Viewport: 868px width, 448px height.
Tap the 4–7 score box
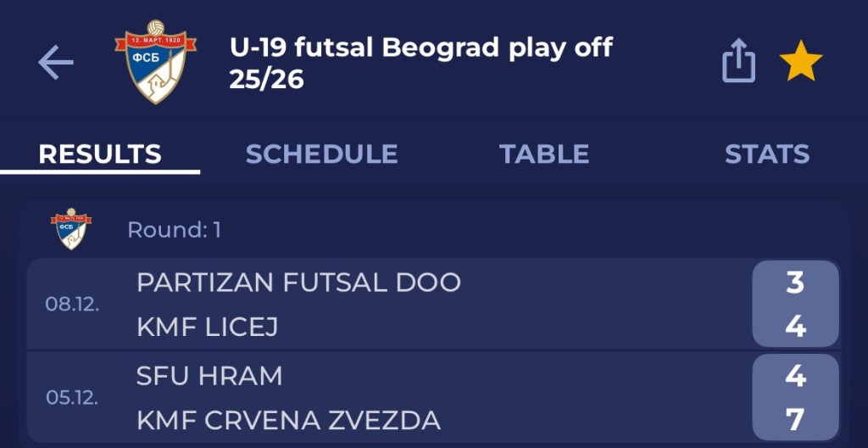pos(794,397)
